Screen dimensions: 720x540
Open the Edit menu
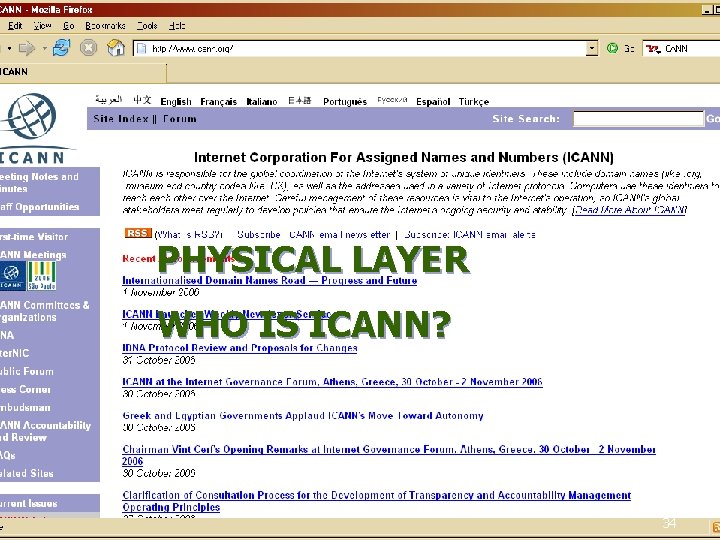[15, 26]
